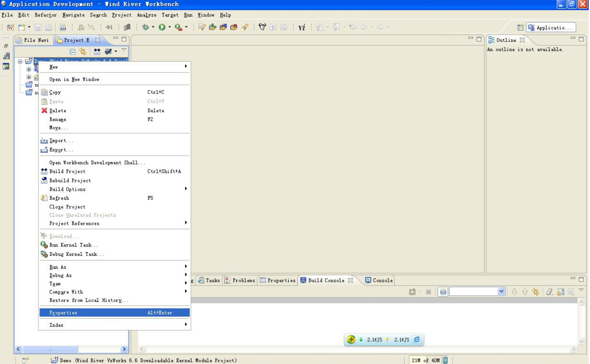Select Properties from the context menu

(63, 312)
